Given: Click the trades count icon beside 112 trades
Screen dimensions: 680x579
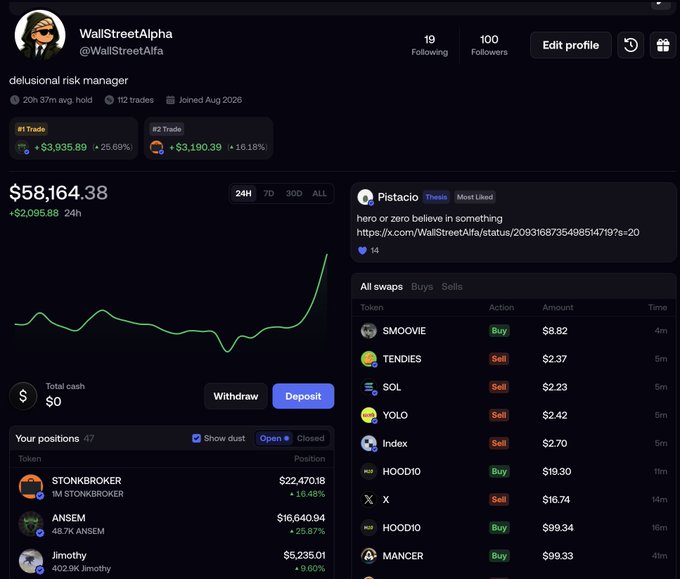Looking at the screenshot, I should pos(109,100).
